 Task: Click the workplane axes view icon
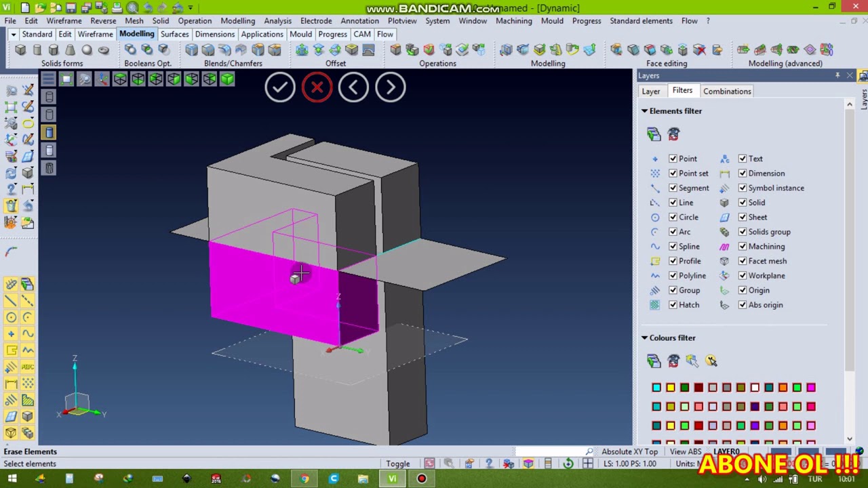(102, 80)
